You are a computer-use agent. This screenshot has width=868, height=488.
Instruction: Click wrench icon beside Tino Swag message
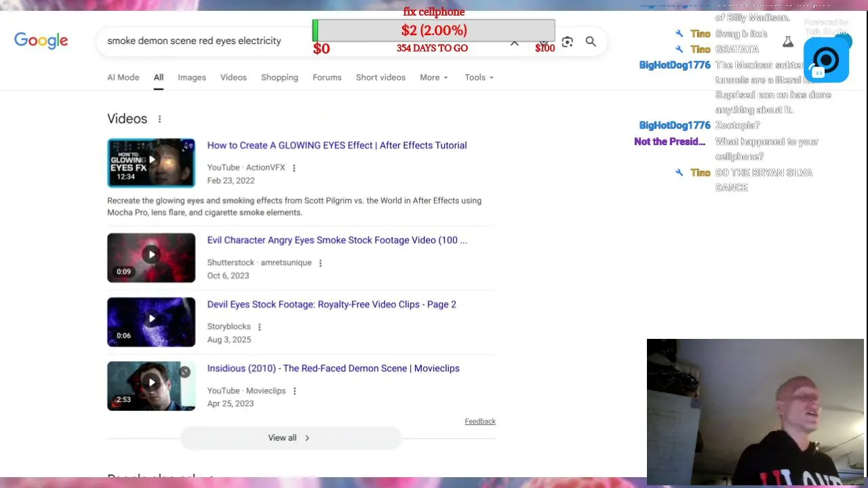[679, 34]
